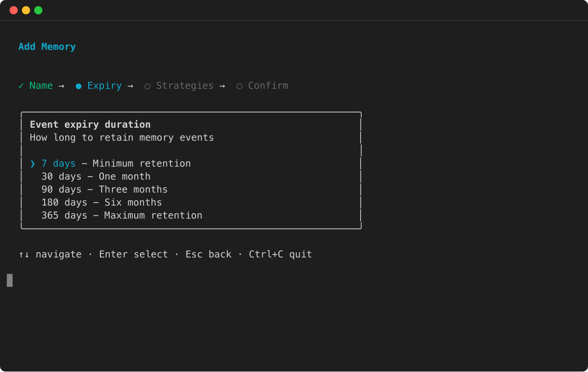Image resolution: width=588 pixels, height=372 pixels.
Task: Click the Enter select footer shortcut
Action: point(133,254)
